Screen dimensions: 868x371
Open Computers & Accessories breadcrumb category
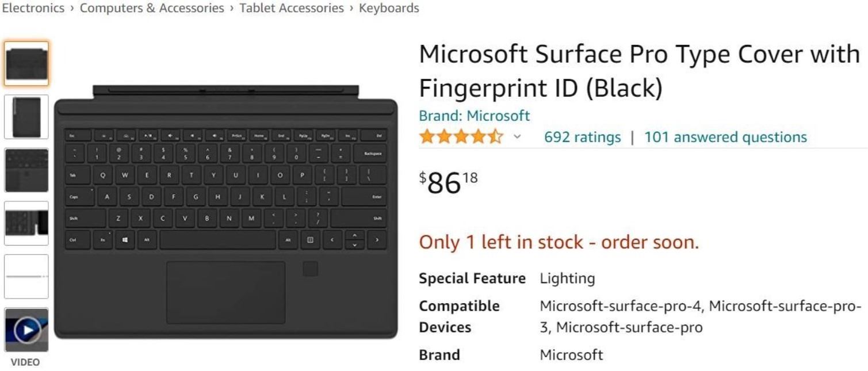tap(152, 8)
